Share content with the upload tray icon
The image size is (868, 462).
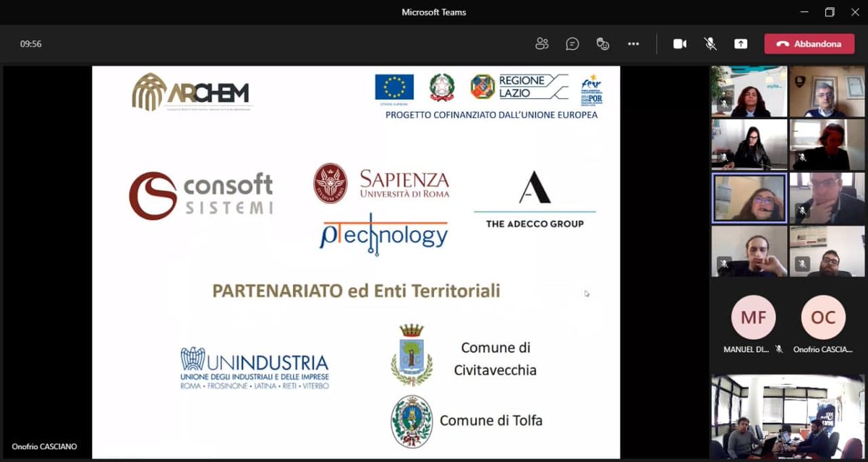tap(741, 43)
